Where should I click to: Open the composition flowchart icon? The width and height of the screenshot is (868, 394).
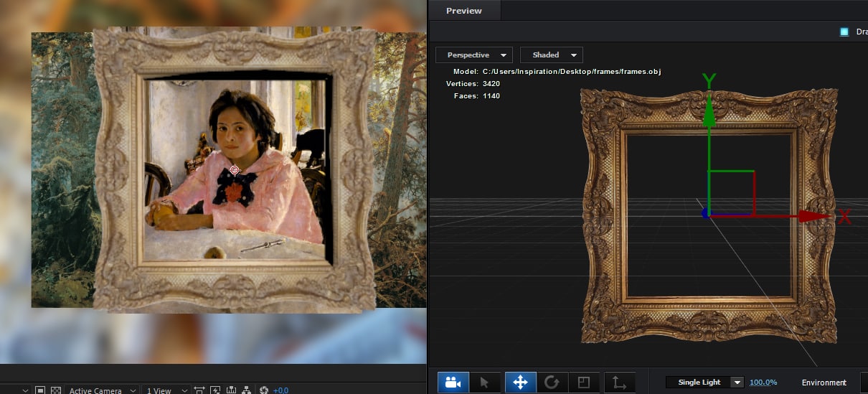(x=246, y=390)
